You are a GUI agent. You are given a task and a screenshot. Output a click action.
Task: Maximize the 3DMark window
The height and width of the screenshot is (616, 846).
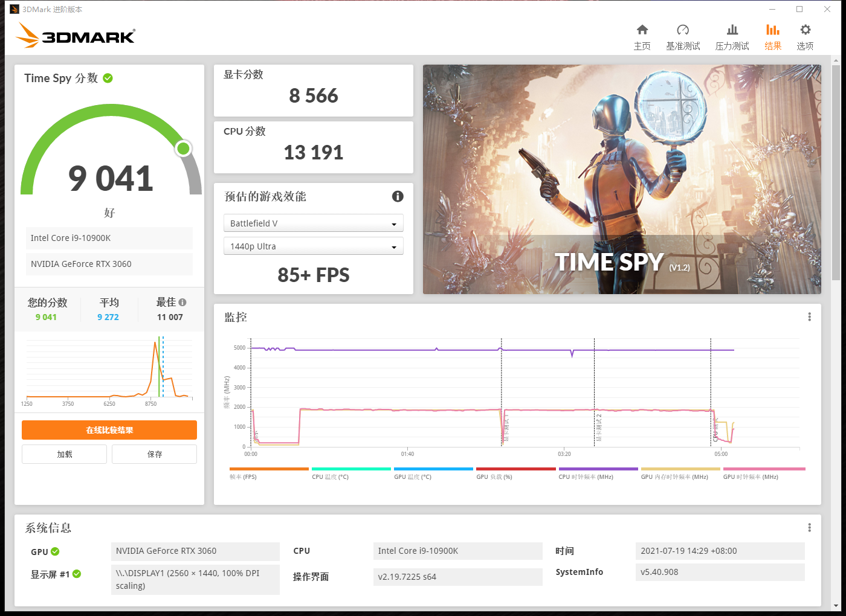(x=799, y=9)
